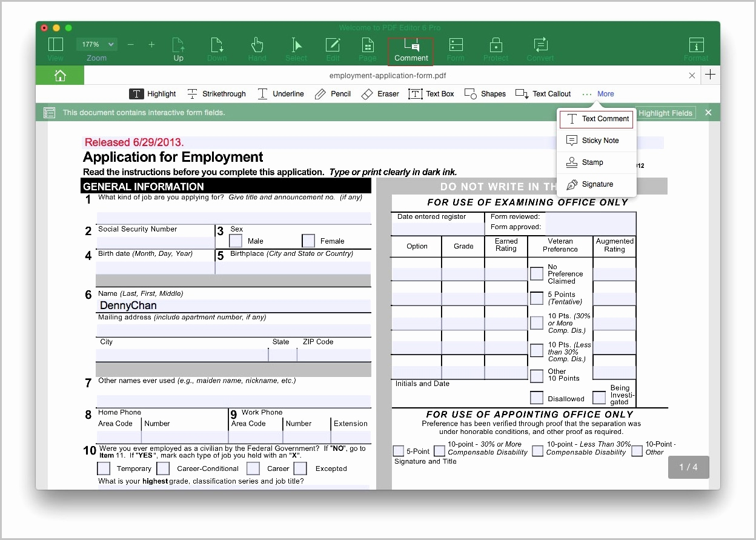The image size is (756, 540).
Task: Activate the Edit tool
Action: (333, 48)
